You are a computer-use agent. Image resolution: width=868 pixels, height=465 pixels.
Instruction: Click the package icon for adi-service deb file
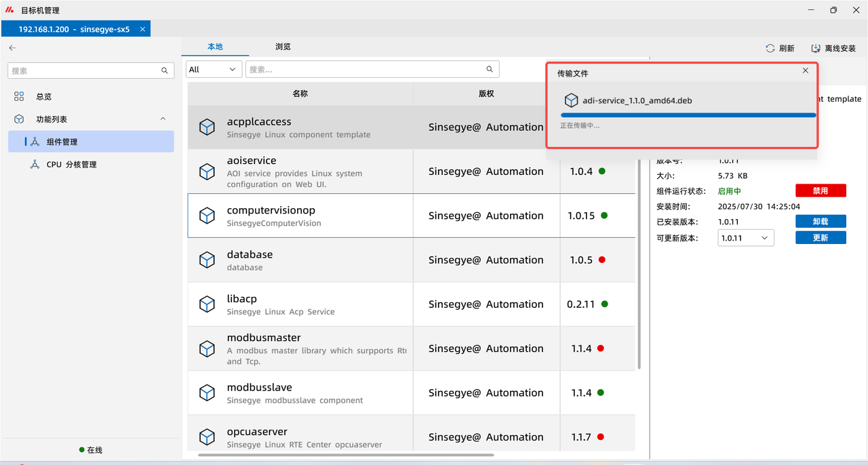coord(571,100)
